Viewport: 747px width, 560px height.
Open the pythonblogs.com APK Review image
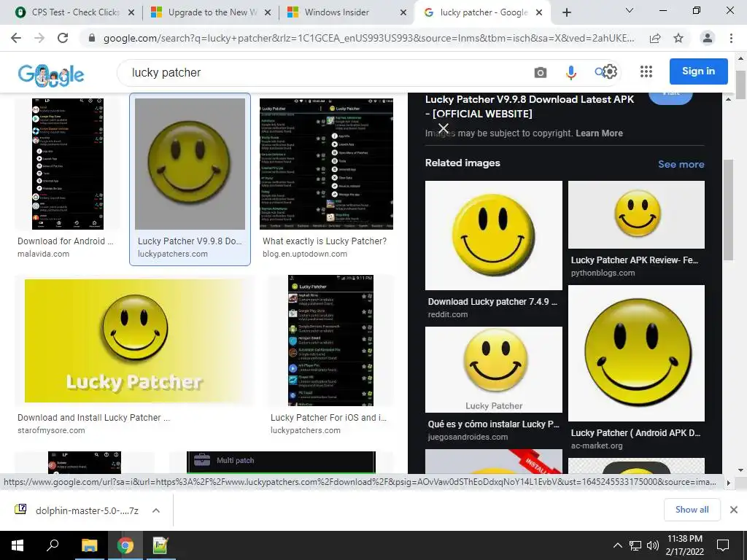tap(636, 214)
